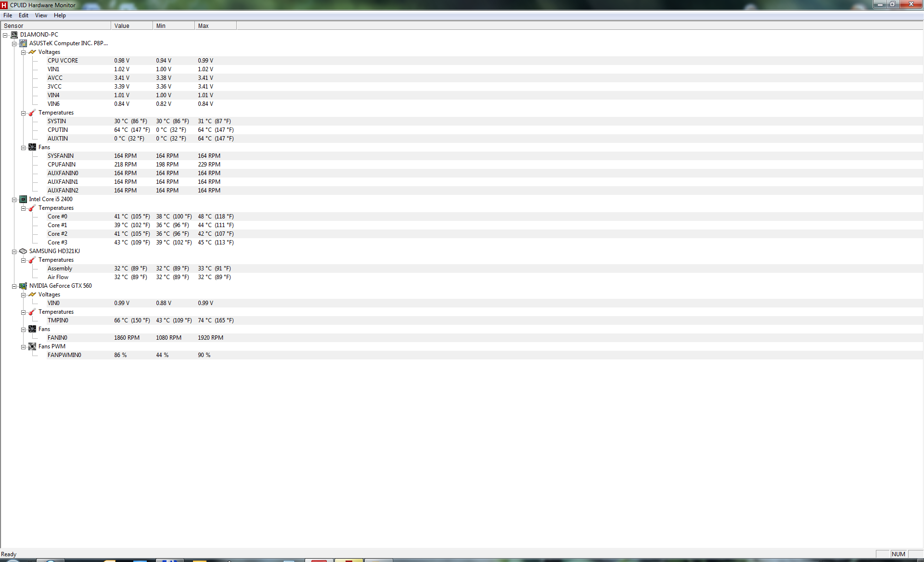Open the File menu
The height and width of the screenshot is (562, 924).
[x=8, y=15]
